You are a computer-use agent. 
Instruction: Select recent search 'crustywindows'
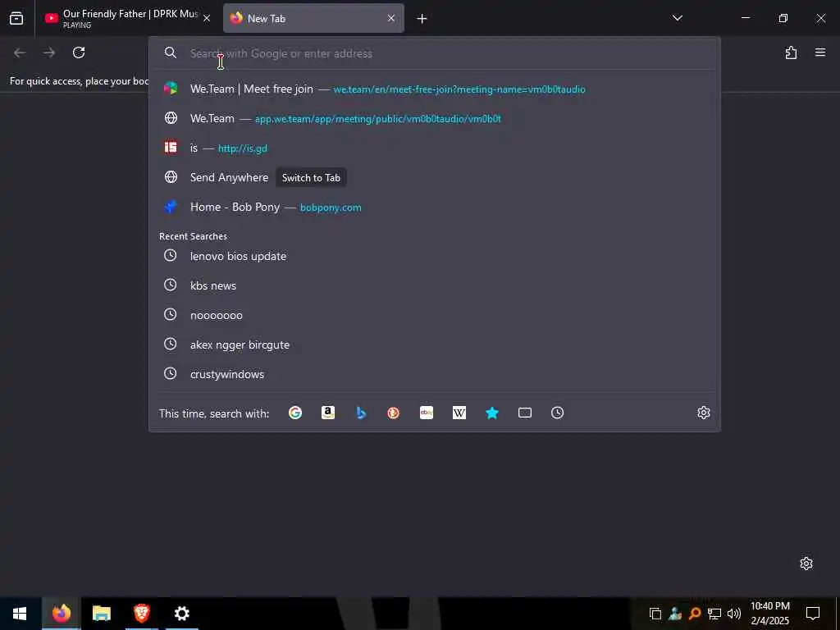pos(434,374)
